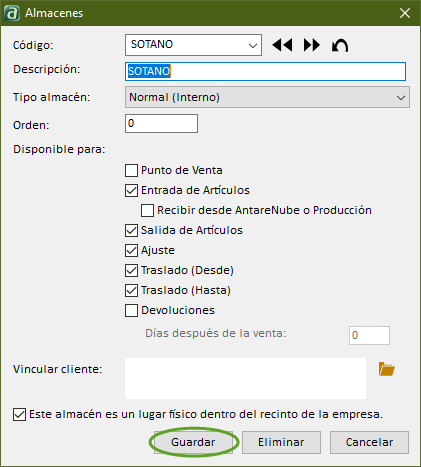Enable the Devoluciones checkbox

click(131, 310)
